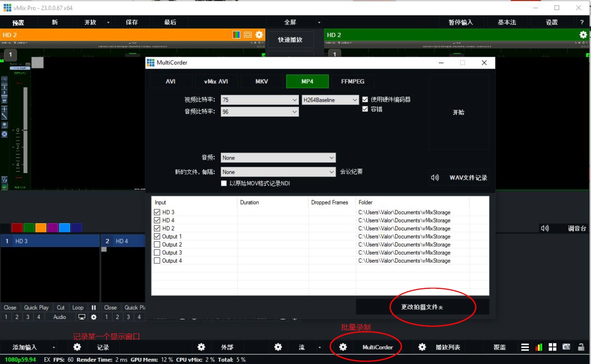Select the orange color swatch
The height and width of the screenshot is (364, 591).
[41, 228]
